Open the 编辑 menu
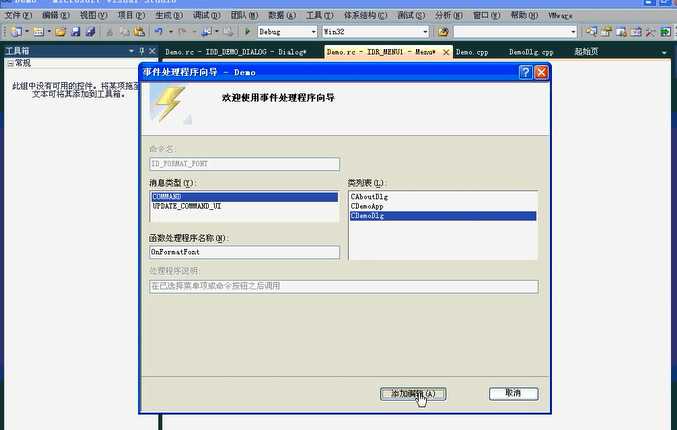This screenshot has height=430, width=677. pyautogui.click(x=56, y=15)
